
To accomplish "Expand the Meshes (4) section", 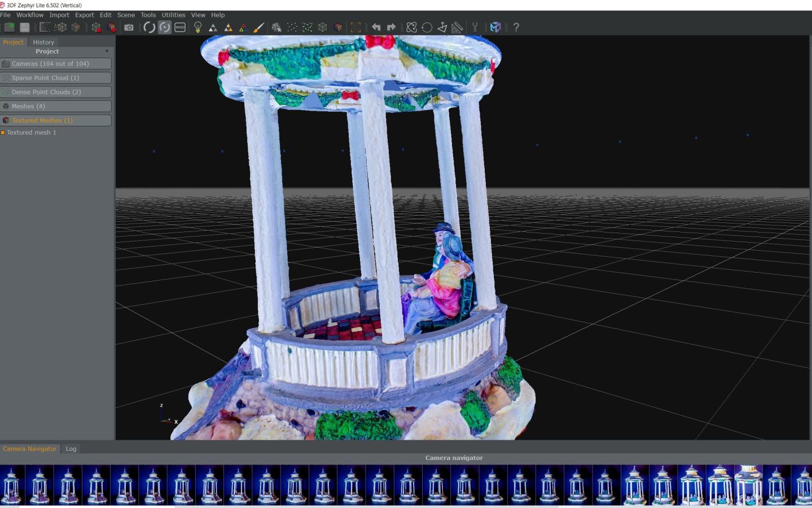I will click(x=56, y=106).
